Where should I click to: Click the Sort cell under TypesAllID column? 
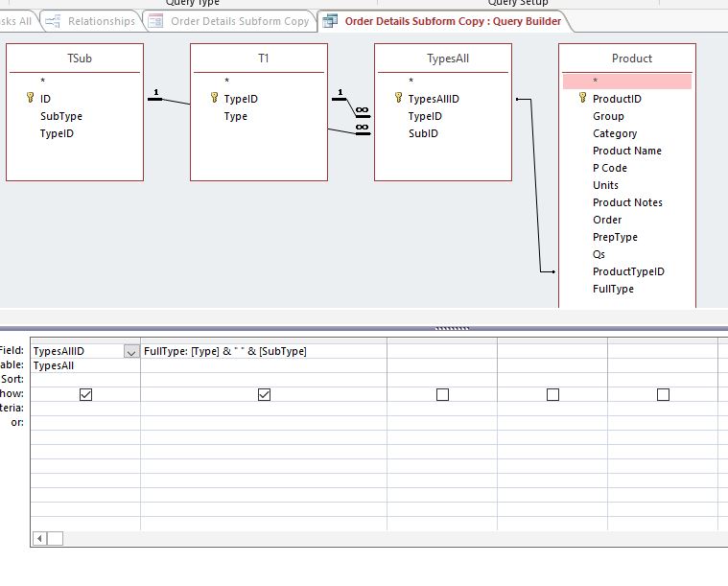(x=85, y=380)
